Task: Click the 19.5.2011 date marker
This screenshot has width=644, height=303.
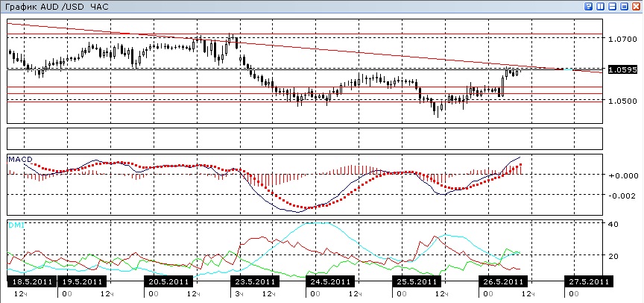Action: click(82, 281)
